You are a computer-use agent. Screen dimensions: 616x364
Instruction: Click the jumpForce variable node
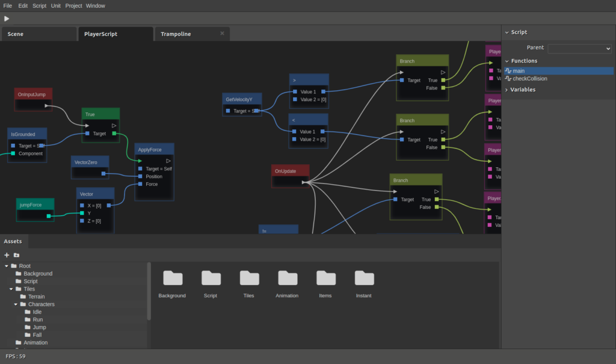35,210
